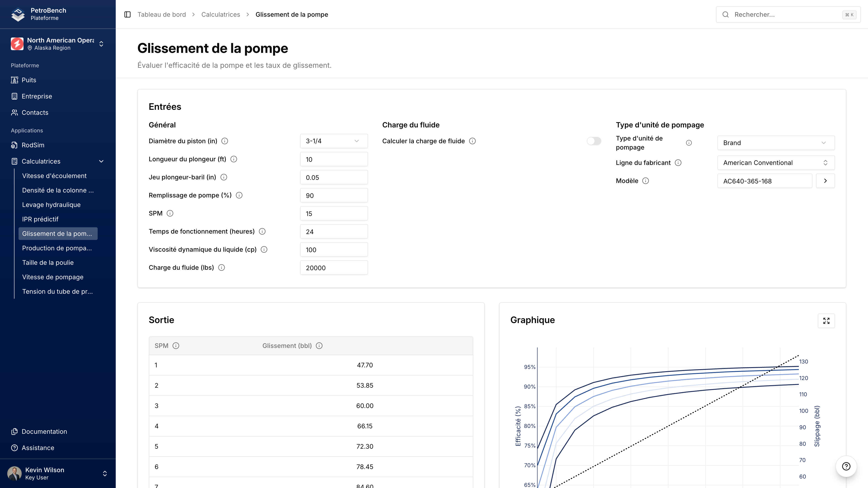
Task: Go to Tableau de bord breadcrumb
Action: [x=161, y=14]
